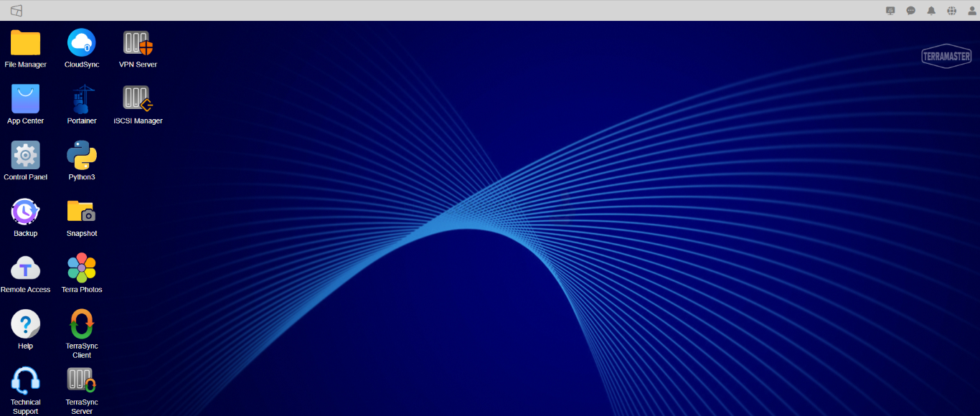980x416 pixels.
Task: Launch CloudSync from the desktop
Action: [82, 43]
